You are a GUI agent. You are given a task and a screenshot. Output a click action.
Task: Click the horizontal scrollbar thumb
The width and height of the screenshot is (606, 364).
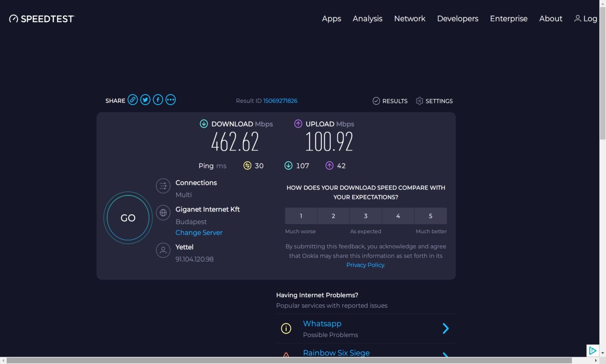[289, 360]
